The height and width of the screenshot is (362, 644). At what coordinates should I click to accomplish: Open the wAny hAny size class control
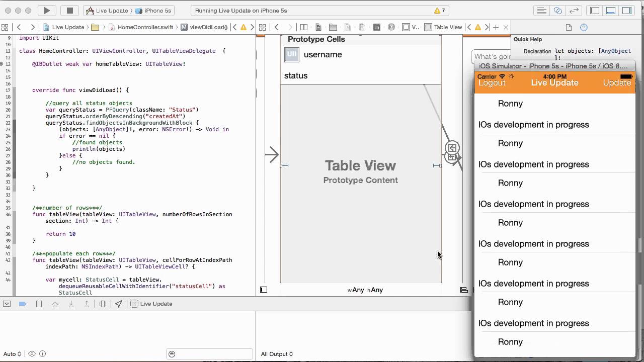[x=365, y=290]
